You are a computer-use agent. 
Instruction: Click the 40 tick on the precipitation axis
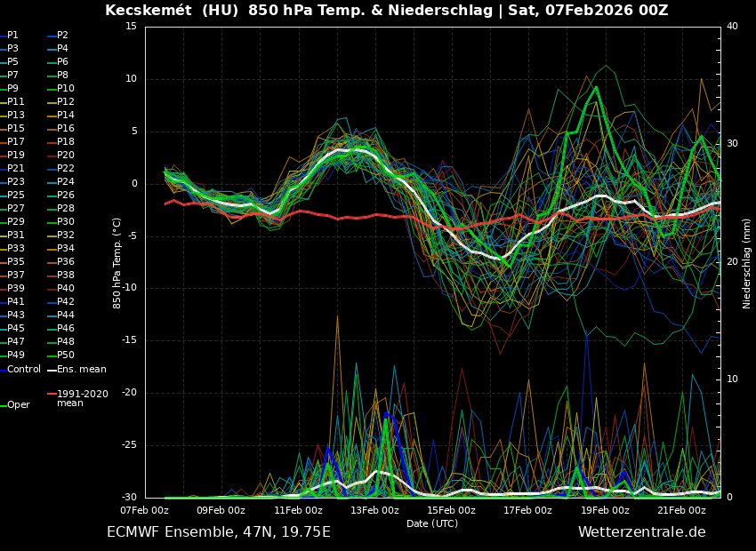click(732, 27)
